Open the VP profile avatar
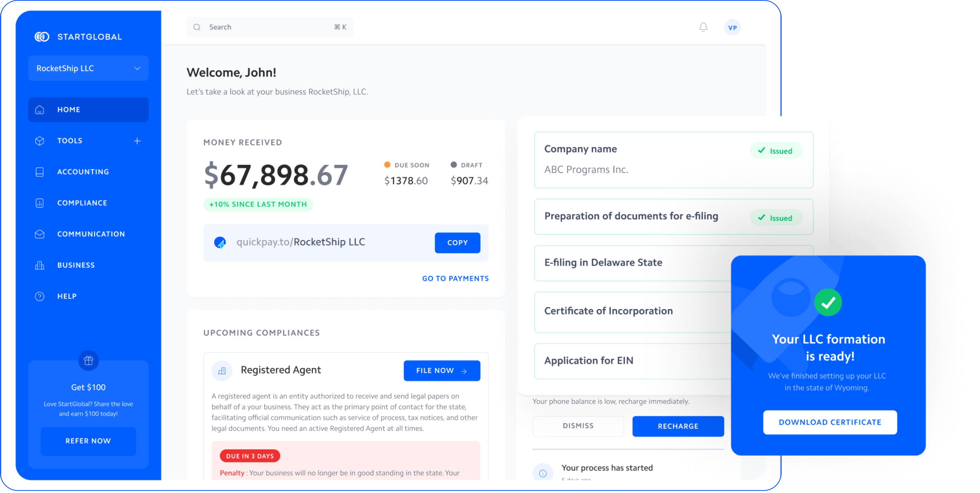Screen dimensions: 980x493 click(x=732, y=27)
